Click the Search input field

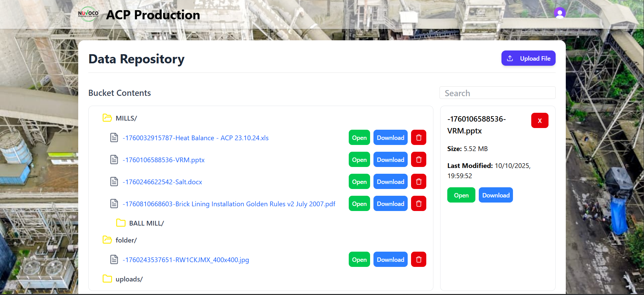497,93
